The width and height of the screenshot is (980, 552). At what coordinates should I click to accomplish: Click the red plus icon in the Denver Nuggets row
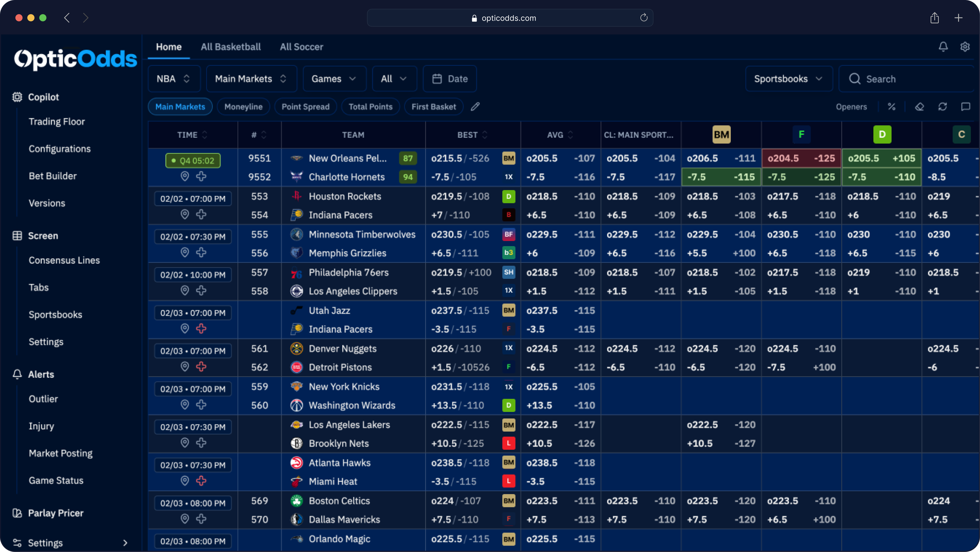point(201,367)
